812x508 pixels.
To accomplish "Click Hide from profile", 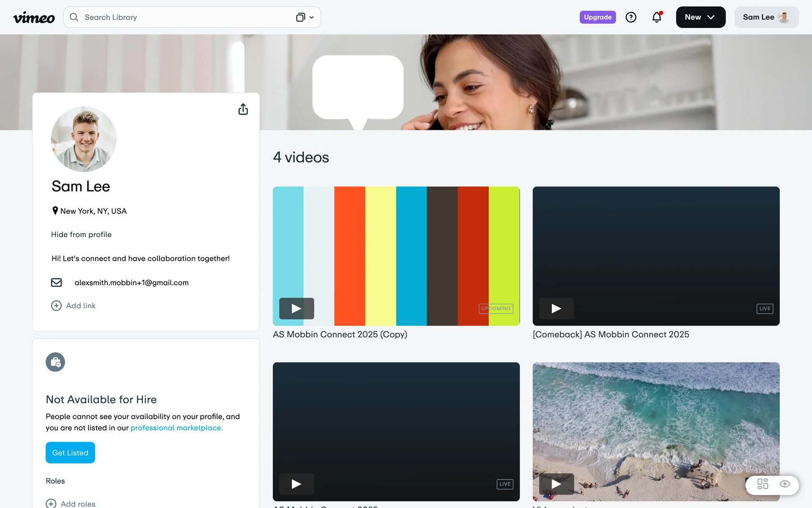I will pos(81,235).
